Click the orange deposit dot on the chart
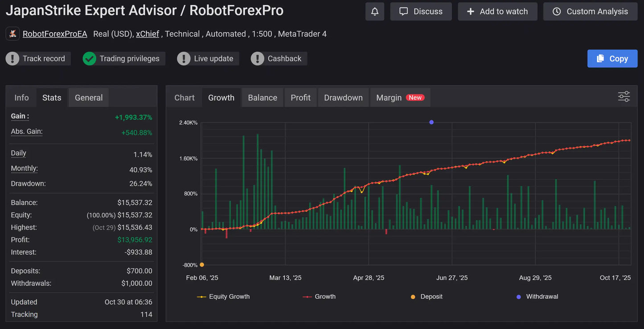 click(202, 264)
